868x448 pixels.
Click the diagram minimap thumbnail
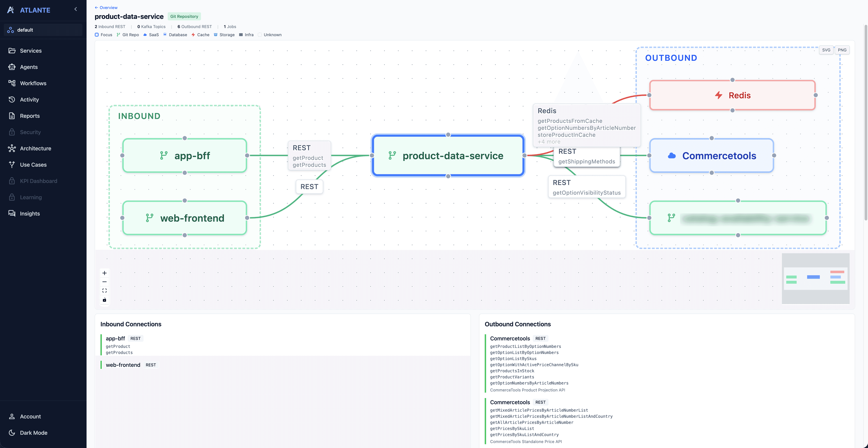pos(815,278)
